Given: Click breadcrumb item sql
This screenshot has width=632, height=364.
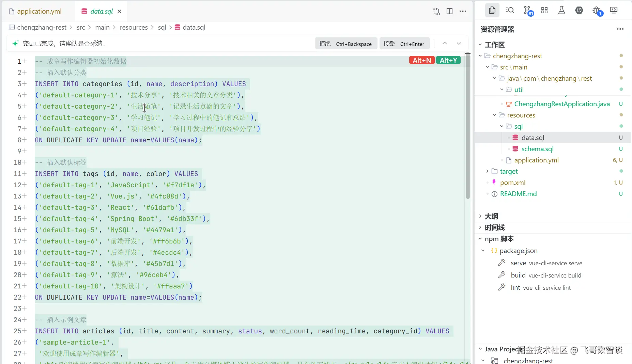Looking at the screenshot, I should pos(162,27).
